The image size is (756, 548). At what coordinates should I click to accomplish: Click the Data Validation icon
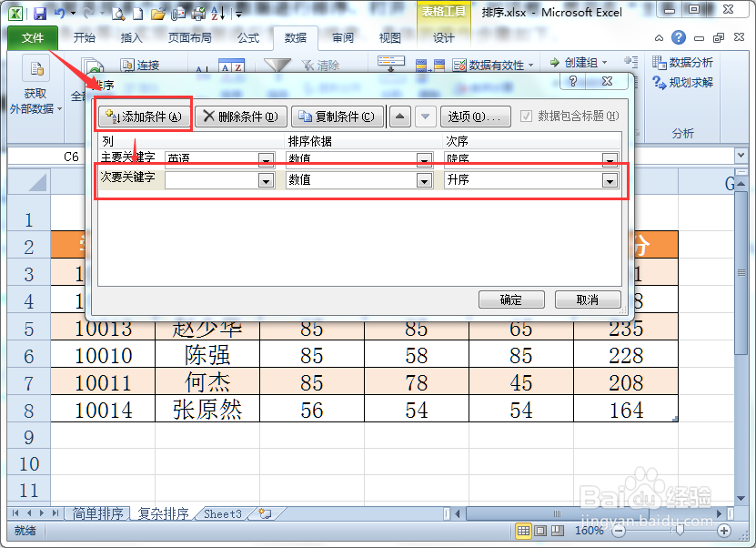(x=459, y=65)
